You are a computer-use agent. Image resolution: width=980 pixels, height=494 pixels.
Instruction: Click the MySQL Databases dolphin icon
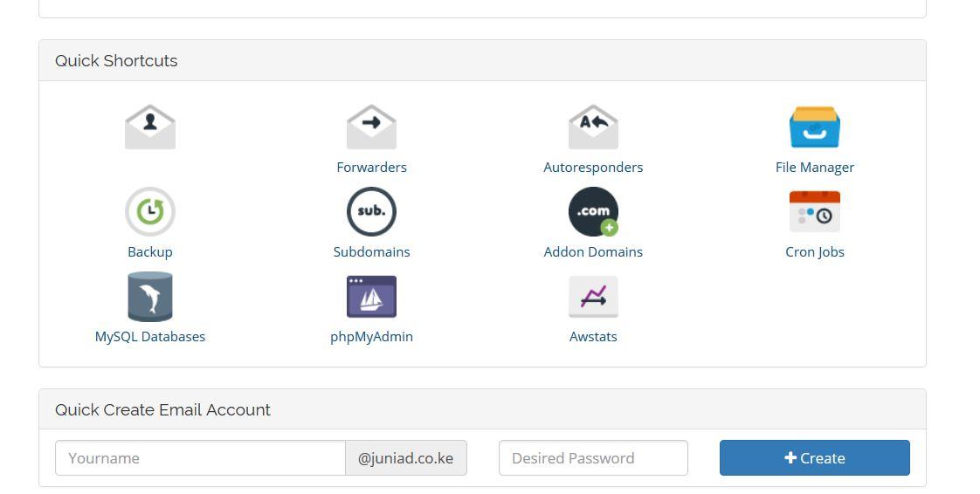click(150, 297)
